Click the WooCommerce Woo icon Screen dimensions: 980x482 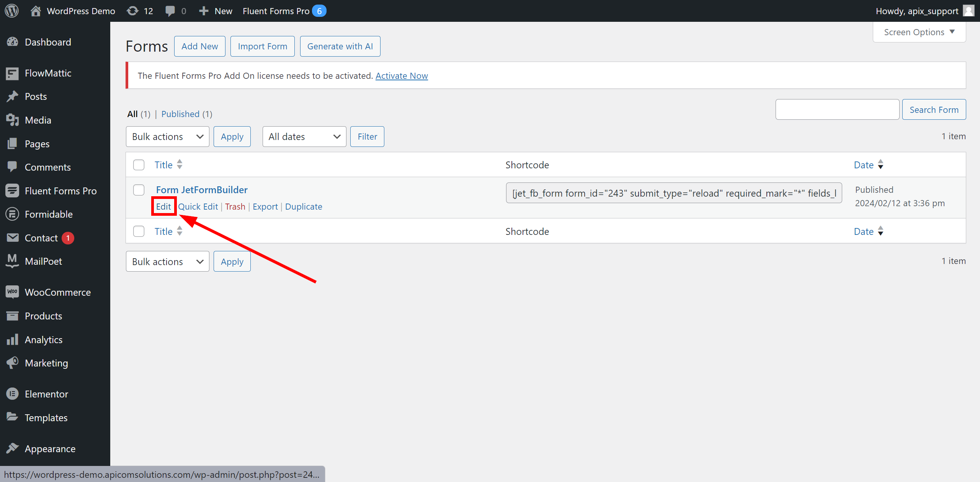coord(12,292)
